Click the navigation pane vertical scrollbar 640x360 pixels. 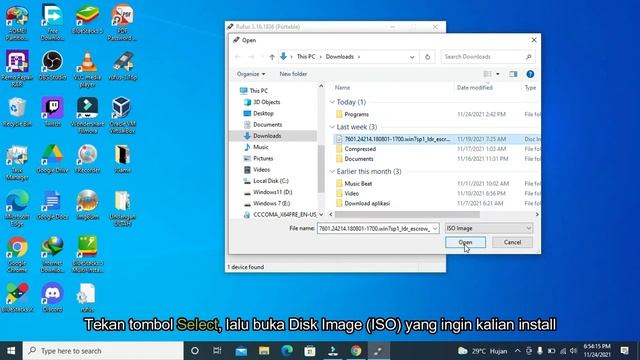(x=321, y=169)
